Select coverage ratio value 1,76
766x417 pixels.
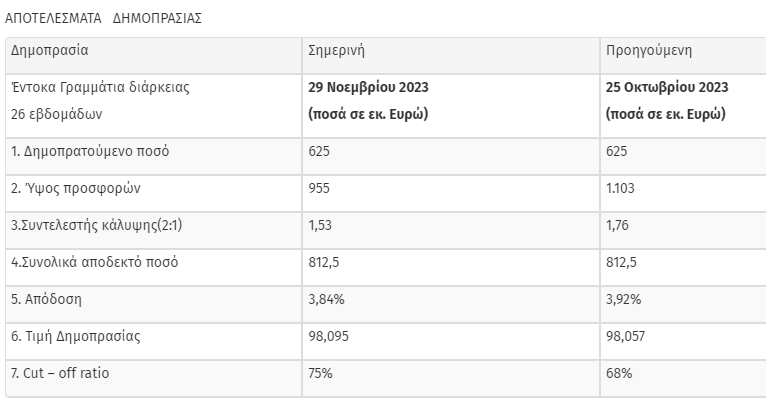click(x=617, y=226)
